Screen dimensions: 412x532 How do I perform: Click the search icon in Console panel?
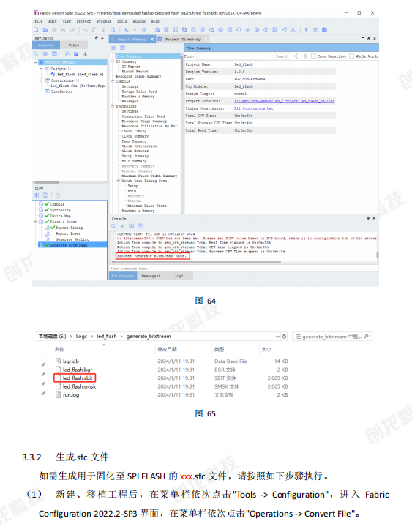pyautogui.click(x=113, y=226)
